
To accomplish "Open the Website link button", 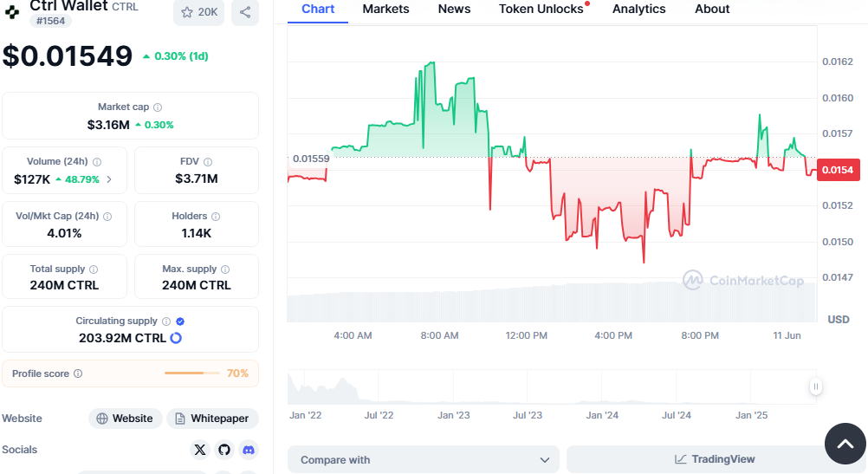I will pyautogui.click(x=125, y=419).
